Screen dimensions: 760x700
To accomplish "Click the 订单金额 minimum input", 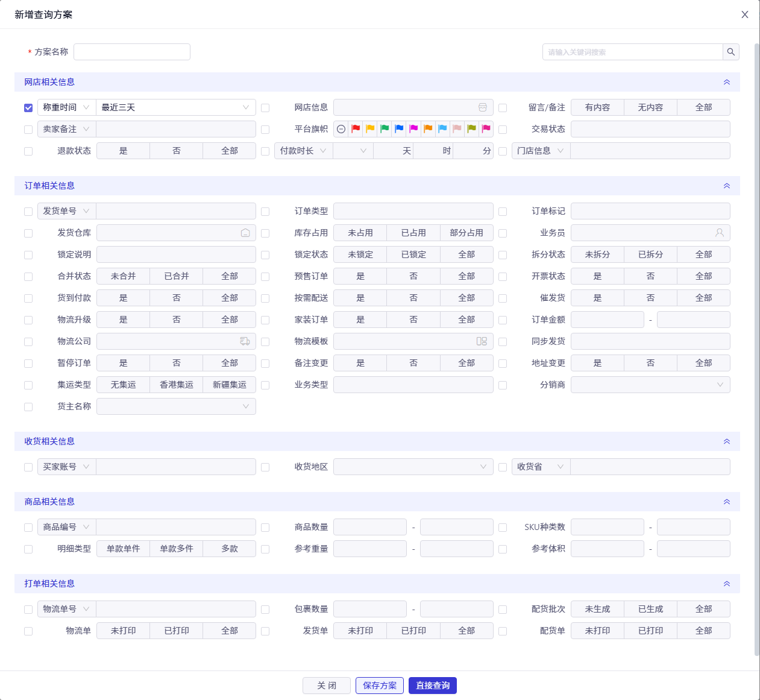I will 608,320.
